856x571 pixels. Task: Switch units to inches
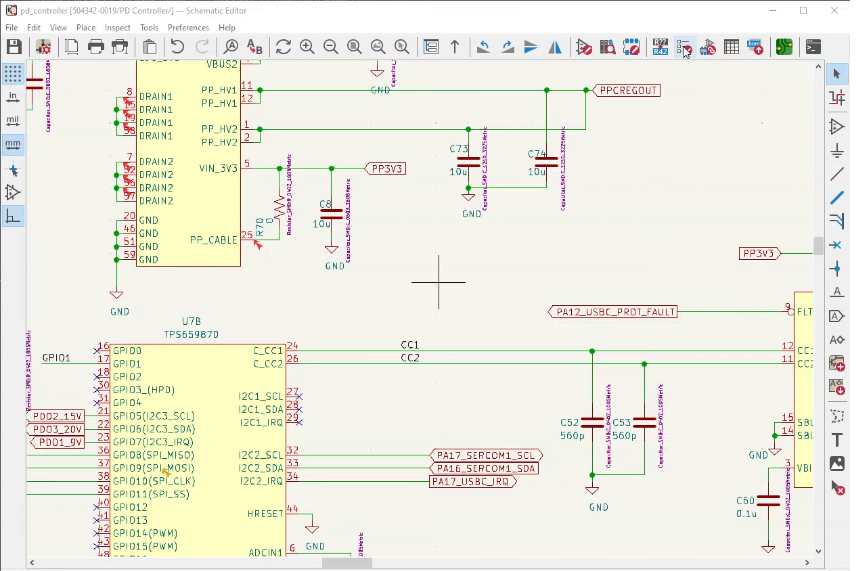point(13,97)
